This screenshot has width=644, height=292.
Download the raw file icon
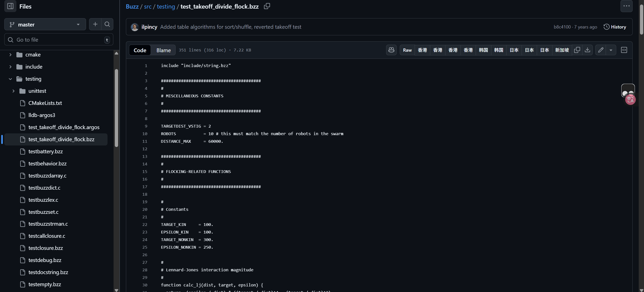pos(587,50)
